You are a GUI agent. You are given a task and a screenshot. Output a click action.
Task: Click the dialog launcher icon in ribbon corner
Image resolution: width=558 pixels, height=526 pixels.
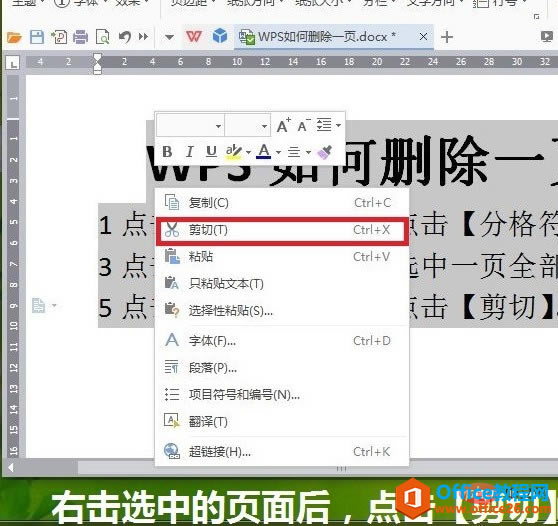pyautogui.click(x=537, y=16)
